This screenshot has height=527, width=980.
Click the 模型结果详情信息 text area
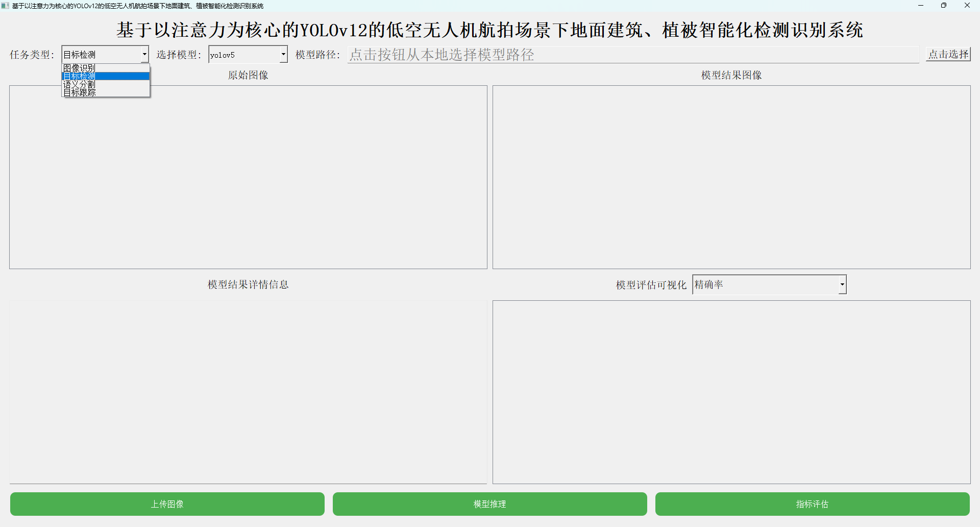[248, 392]
